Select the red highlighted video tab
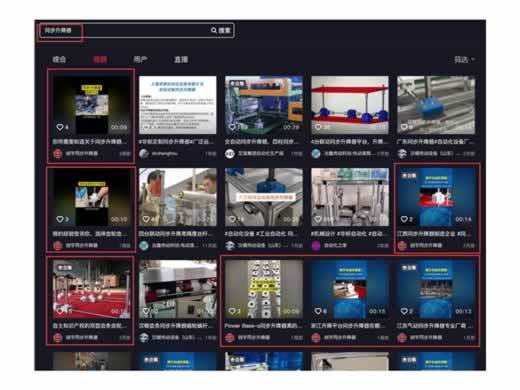The height and width of the screenshot is (390, 520). tap(100, 60)
